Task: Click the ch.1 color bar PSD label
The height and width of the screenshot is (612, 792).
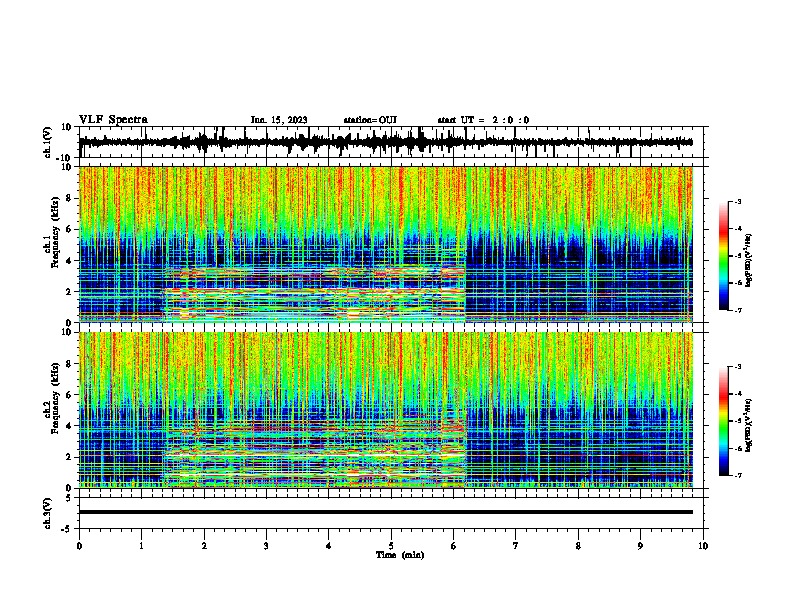Action: click(749, 261)
